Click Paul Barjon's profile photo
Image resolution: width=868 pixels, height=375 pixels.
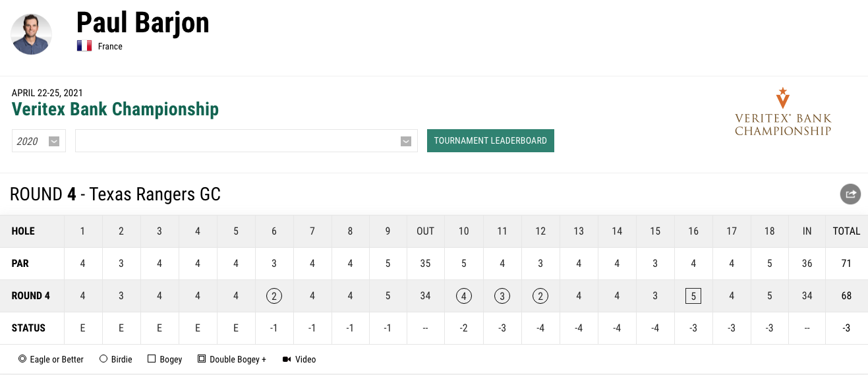coord(32,34)
